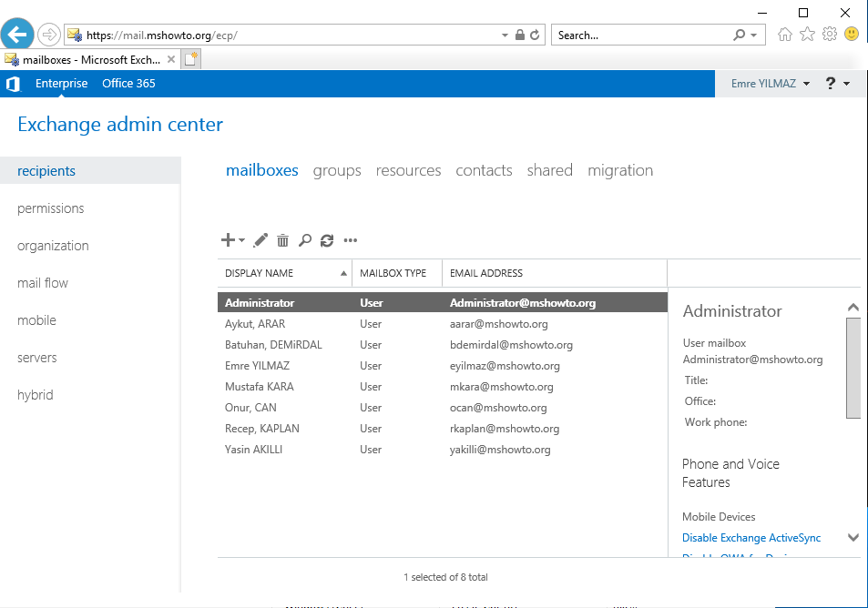The height and width of the screenshot is (608, 868).
Task: Select the Yasin AKILLI mailbox row
Action: coord(443,450)
